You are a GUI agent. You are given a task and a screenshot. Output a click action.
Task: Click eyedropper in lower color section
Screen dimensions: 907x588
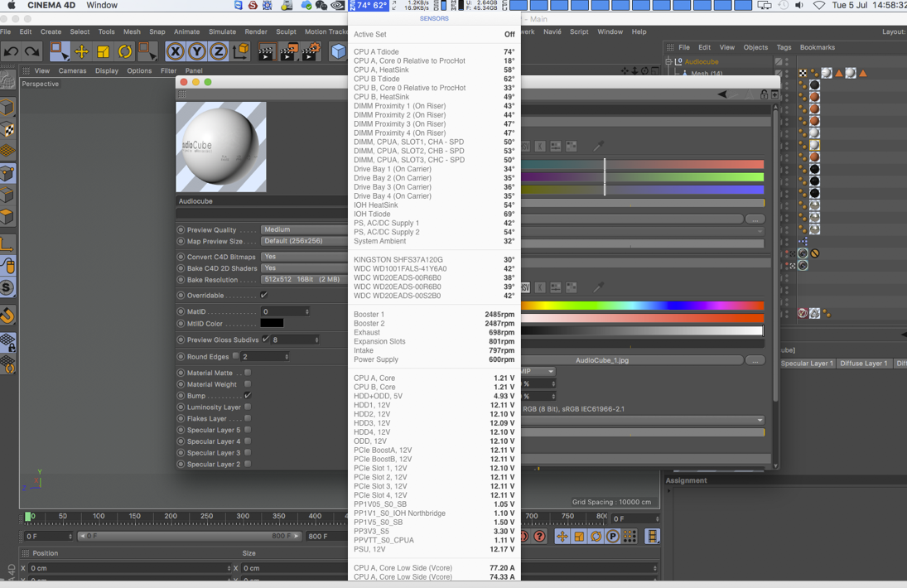click(x=599, y=287)
